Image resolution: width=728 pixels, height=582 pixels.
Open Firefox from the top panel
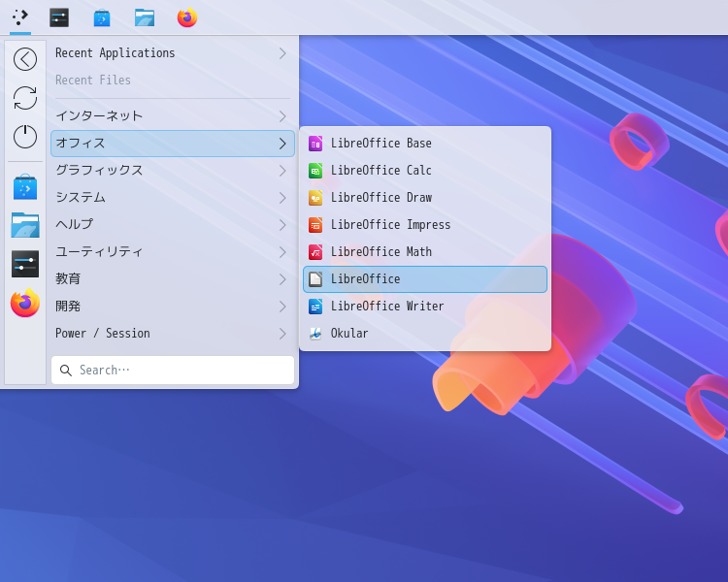[187, 17]
